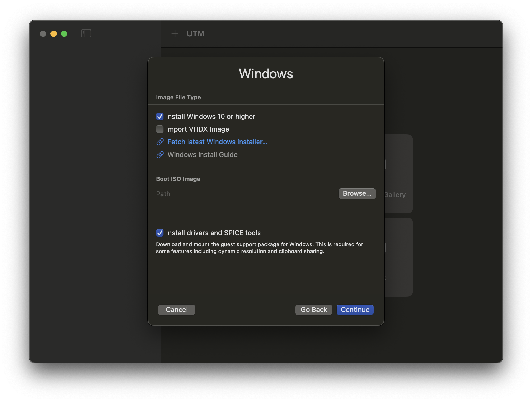
Task: Disable Install drivers and SPICE tools
Action: coord(160,233)
